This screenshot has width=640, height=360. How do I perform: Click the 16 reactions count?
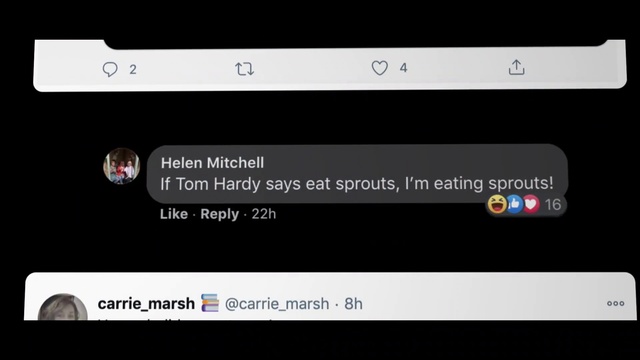(x=553, y=204)
